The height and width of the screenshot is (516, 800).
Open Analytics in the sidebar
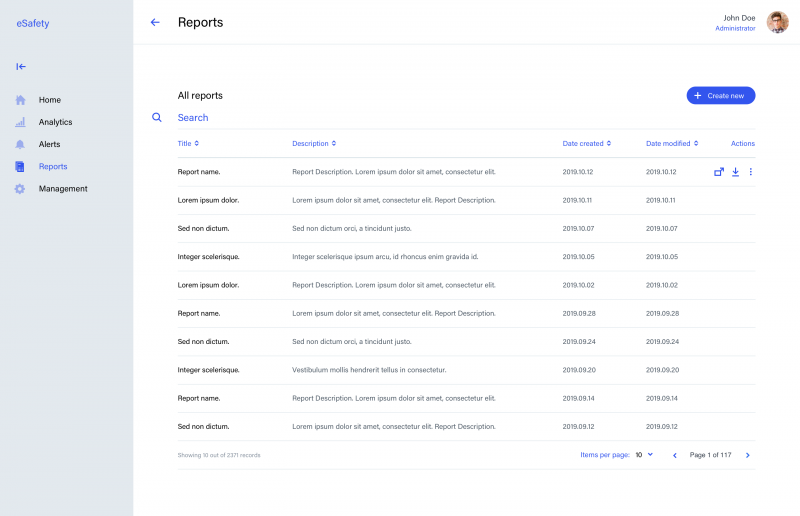tap(55, 122)
